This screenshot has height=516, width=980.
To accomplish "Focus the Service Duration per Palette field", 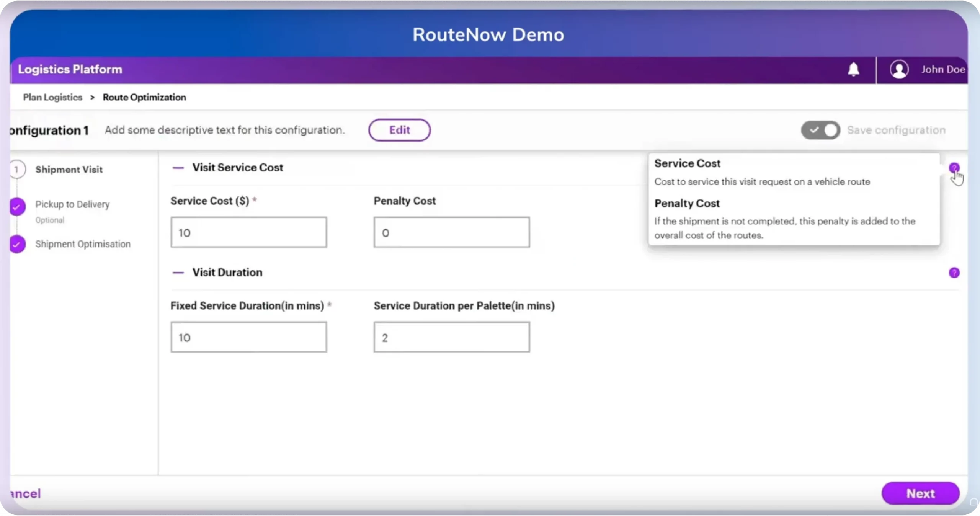I will 452,337.
